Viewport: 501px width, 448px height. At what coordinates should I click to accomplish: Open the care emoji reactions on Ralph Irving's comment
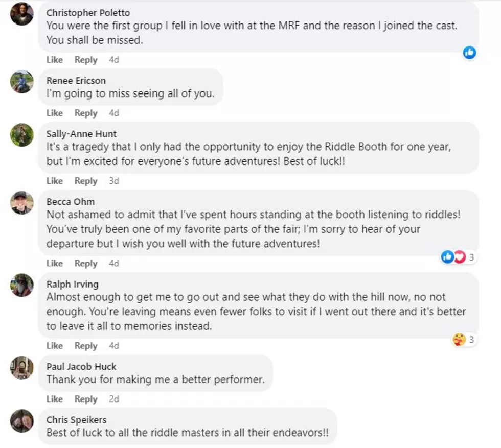tap(465, 339)
